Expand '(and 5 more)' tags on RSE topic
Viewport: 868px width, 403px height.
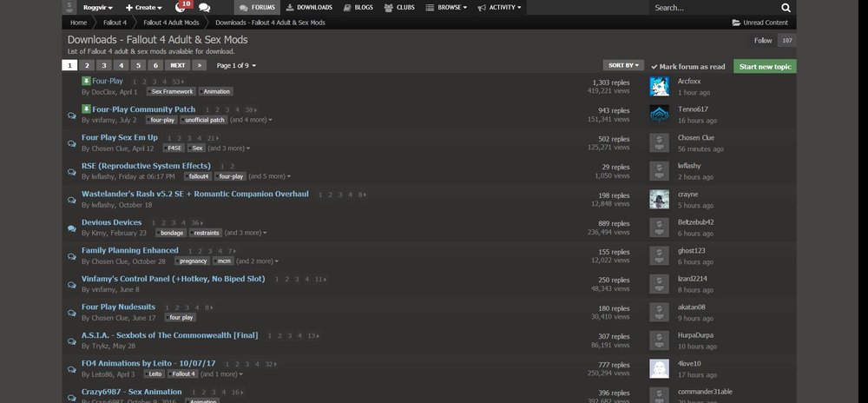coord(270,176)
